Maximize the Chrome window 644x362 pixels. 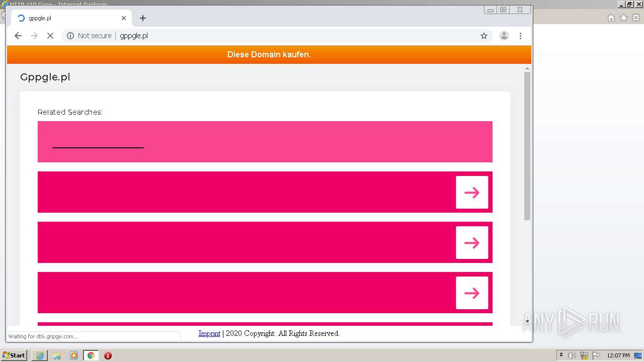[x=503, y=10]
